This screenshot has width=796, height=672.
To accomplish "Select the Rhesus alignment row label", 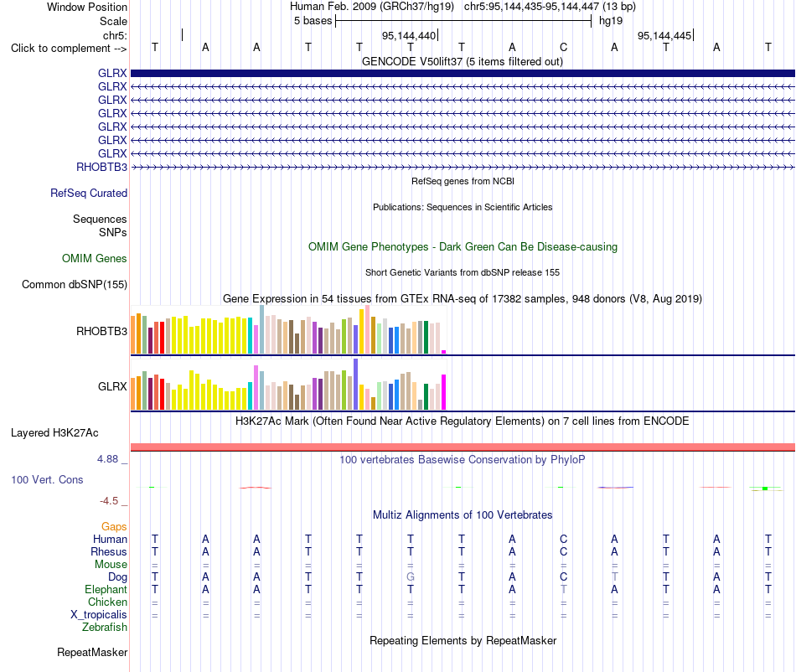I will tap(109, 551).
